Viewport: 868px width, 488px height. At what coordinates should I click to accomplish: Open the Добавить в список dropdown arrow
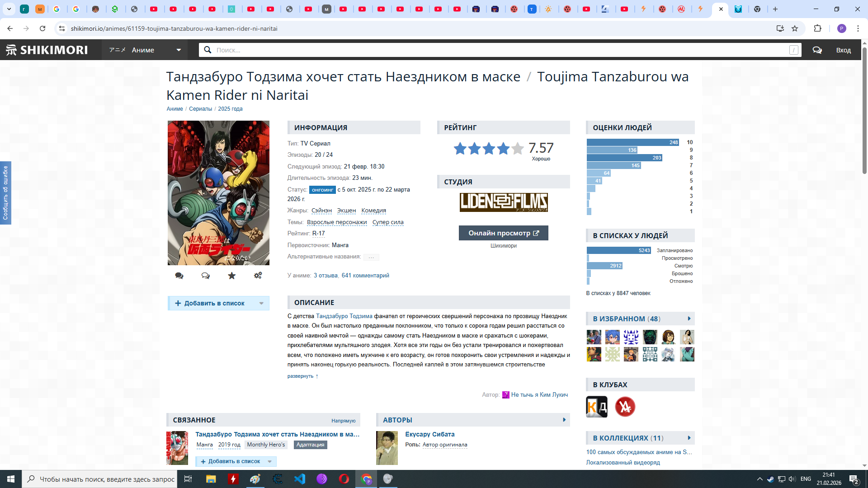(x=261, y=303)
